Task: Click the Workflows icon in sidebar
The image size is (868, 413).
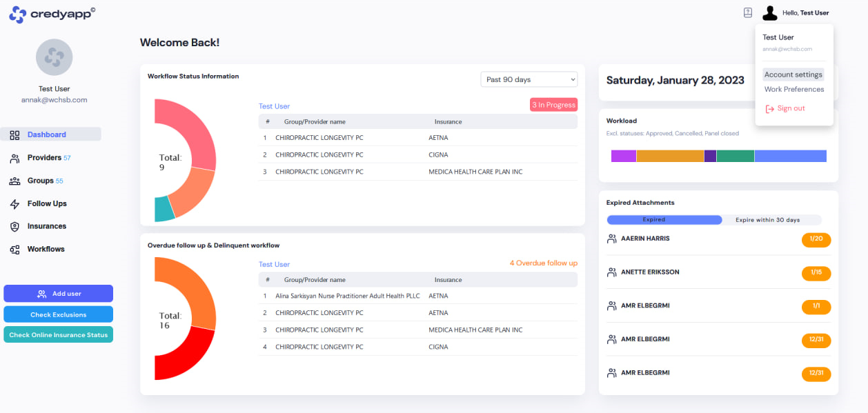Action: click(x=14, y=250)
